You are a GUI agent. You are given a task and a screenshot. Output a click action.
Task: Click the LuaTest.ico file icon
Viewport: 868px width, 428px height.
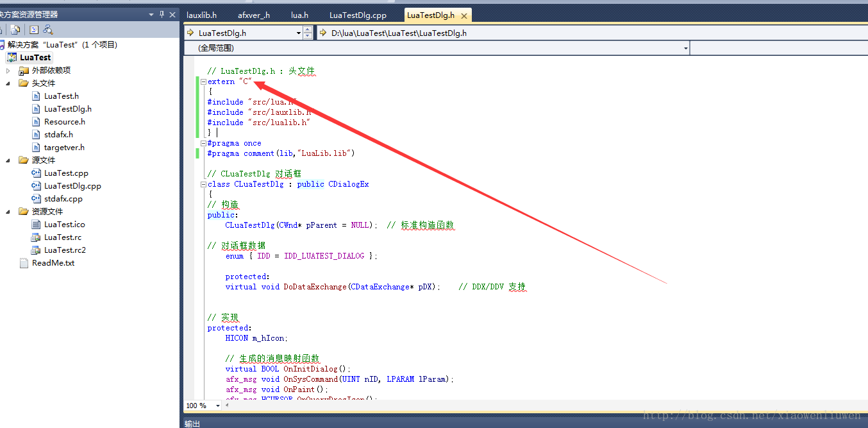click(37, 224)
